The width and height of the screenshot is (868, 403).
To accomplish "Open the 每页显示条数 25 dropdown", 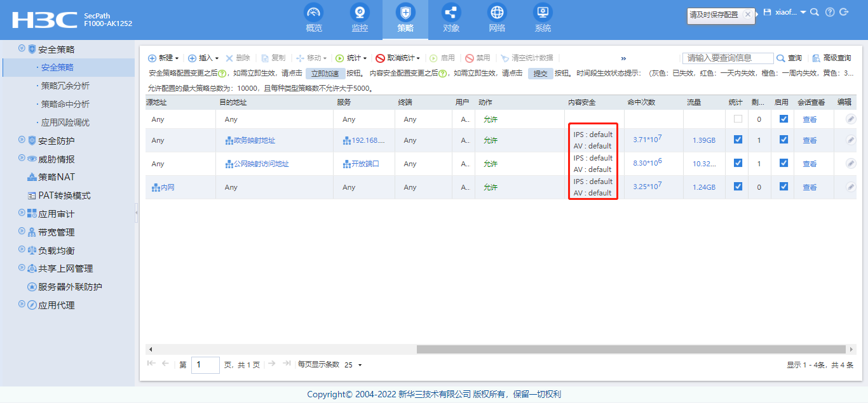I will pos(353,365).
